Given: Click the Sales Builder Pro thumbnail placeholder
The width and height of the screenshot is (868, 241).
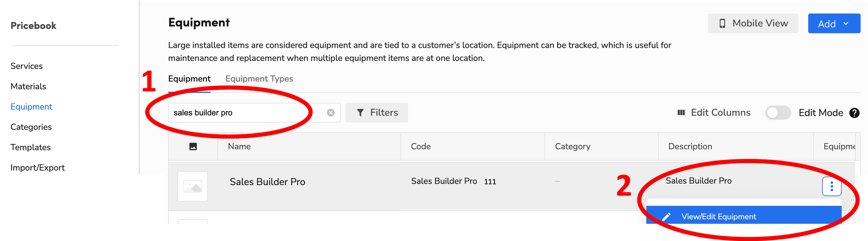Looking at the screenshot, I should tap(192, 186).
